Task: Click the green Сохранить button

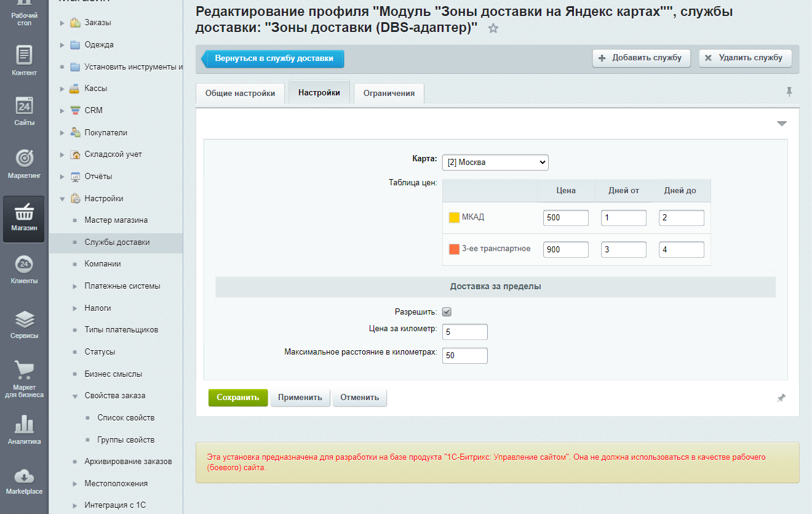Action: [238, 398]
